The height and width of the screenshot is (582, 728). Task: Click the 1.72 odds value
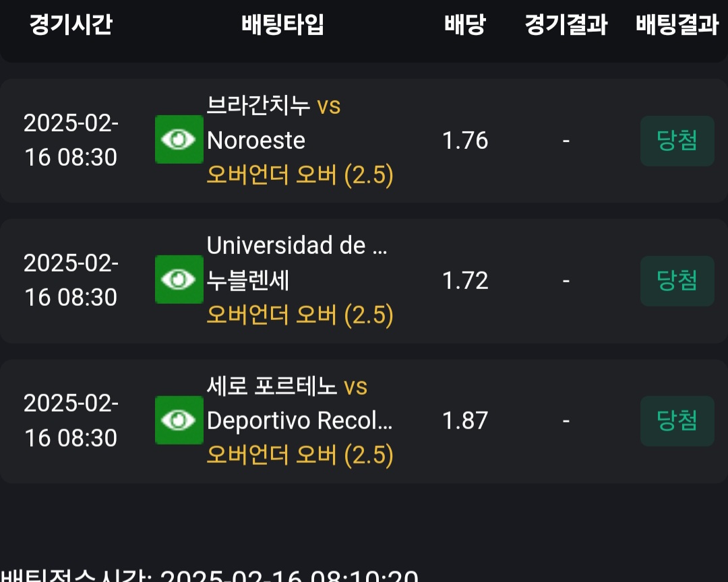coord(465,281)
